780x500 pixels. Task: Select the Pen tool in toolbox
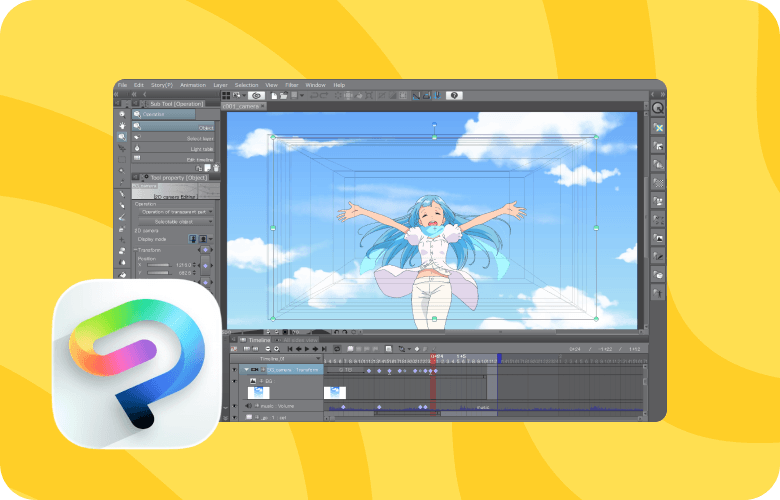(122, 195)
